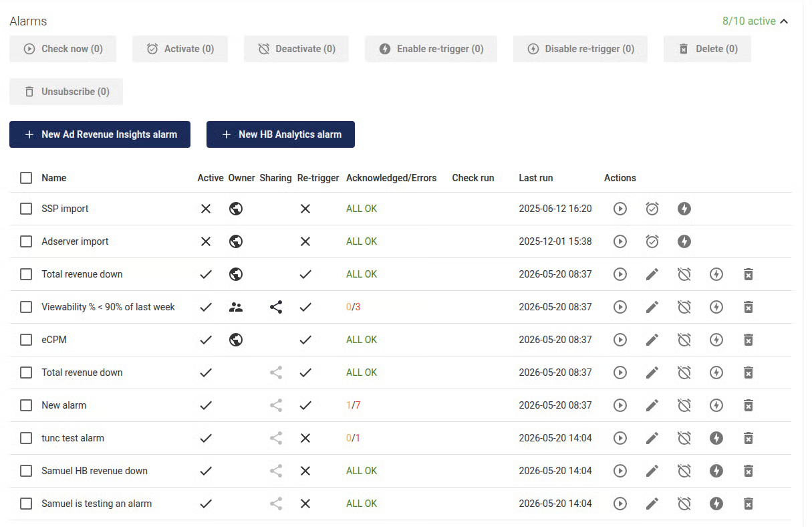Image resolution: width=812 pixels, height=527 pixels.
Task: Create a New Ad Revenue Insights alarm
Action: (x=100, y=134)
